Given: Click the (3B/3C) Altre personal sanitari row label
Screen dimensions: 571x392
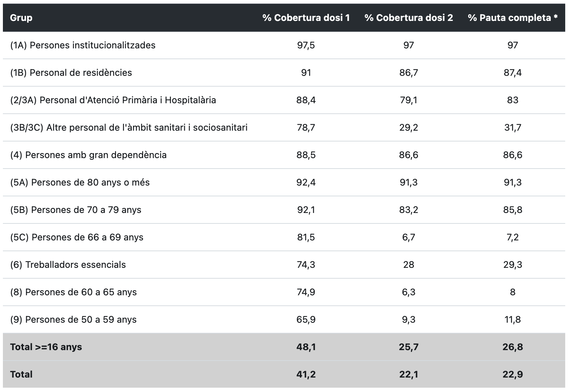Looking at the screenshot, I should pos(129,127).
